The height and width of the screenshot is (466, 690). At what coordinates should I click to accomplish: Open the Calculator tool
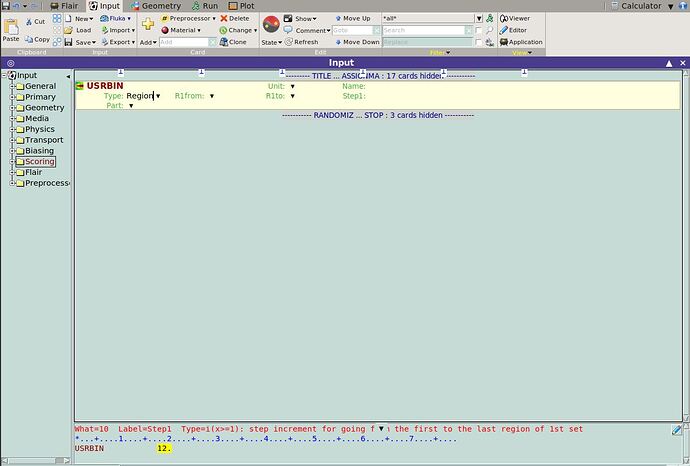coord(636,6)
